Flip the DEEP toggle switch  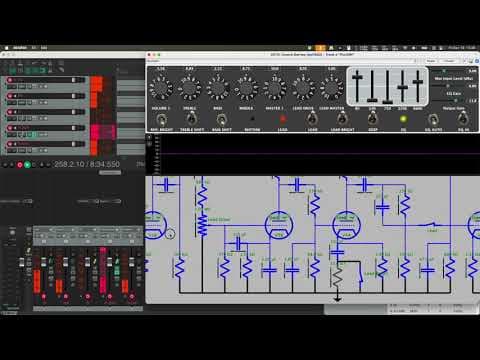(373, 118)
